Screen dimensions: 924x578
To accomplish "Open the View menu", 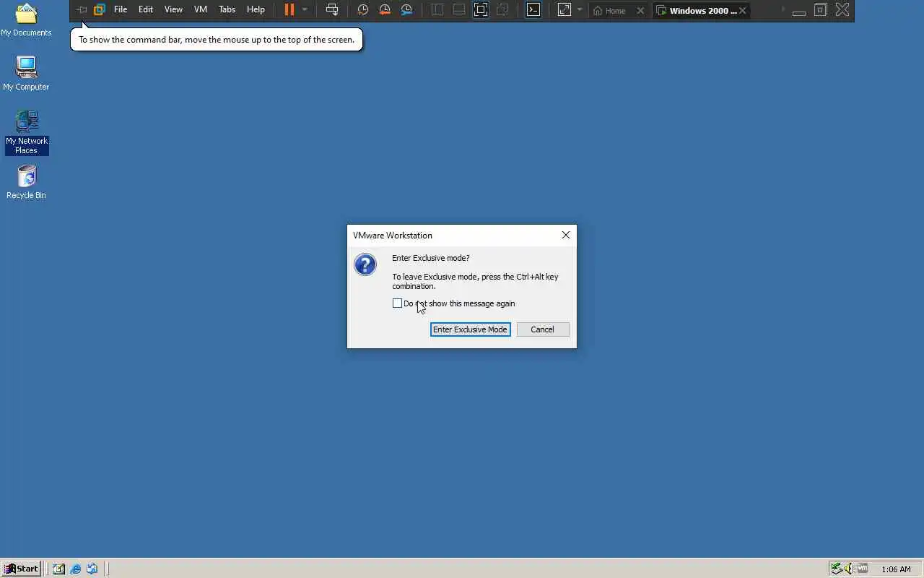I will point(173,10).
